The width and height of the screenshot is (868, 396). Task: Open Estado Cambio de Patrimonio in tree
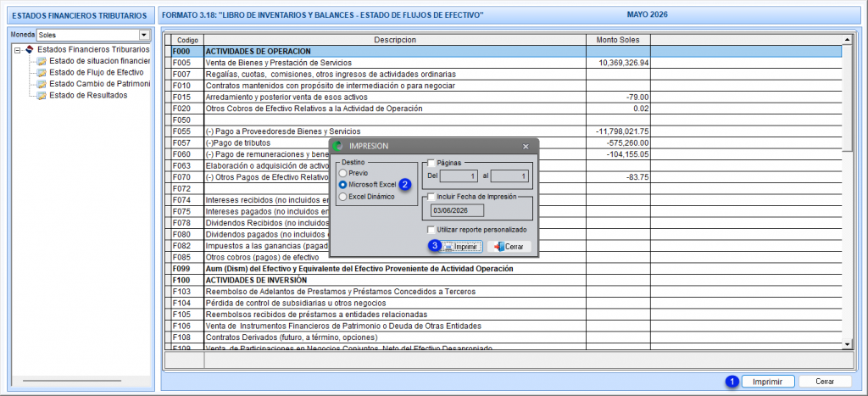point(100,84)
